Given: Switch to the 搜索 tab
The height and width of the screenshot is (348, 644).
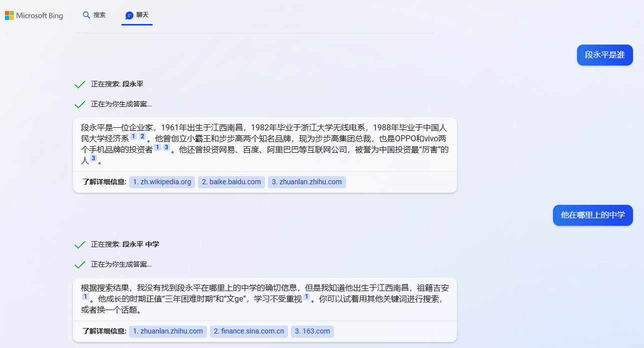Looking at the screenshot, I should pyautogui.click(x=94, y=15).
